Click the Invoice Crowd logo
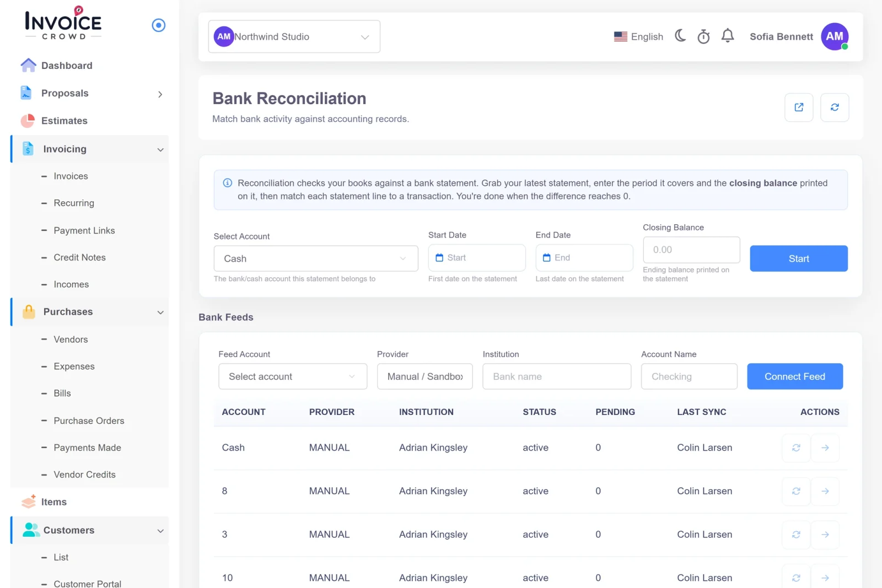The image size is (882, 588). [63, 23]
